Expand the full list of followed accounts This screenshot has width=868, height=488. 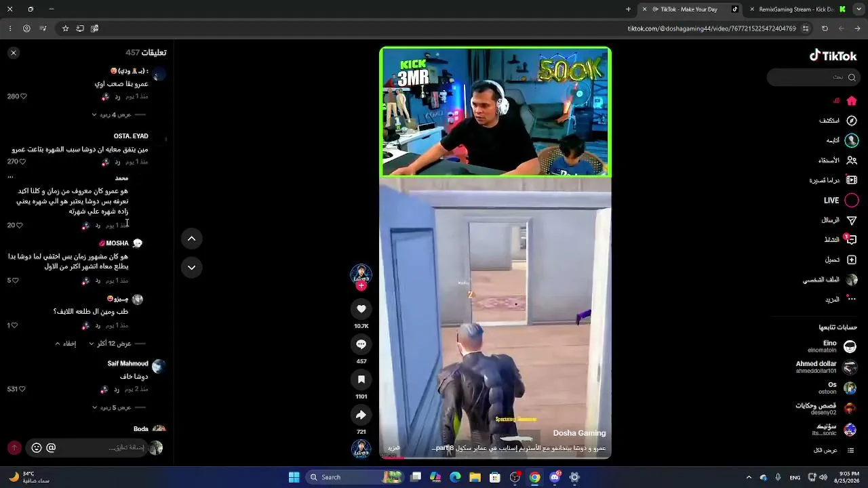833,451
